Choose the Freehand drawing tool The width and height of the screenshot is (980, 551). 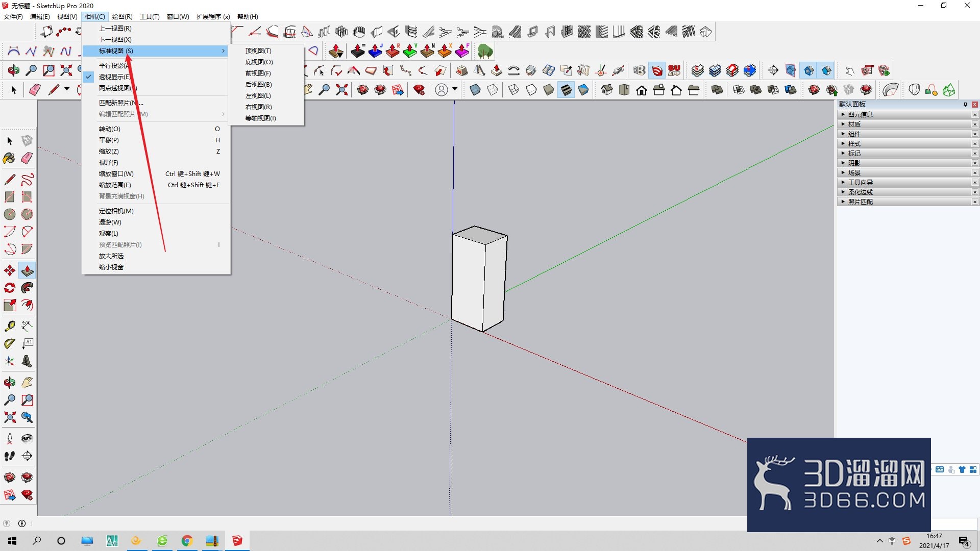point(27,180)
